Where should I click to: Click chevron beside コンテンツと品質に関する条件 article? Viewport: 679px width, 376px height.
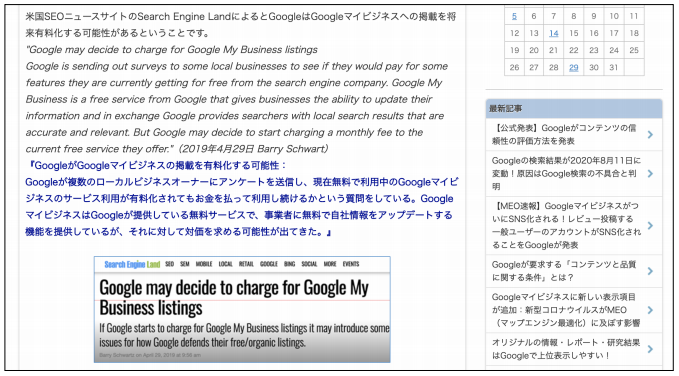tap(650, 271)
